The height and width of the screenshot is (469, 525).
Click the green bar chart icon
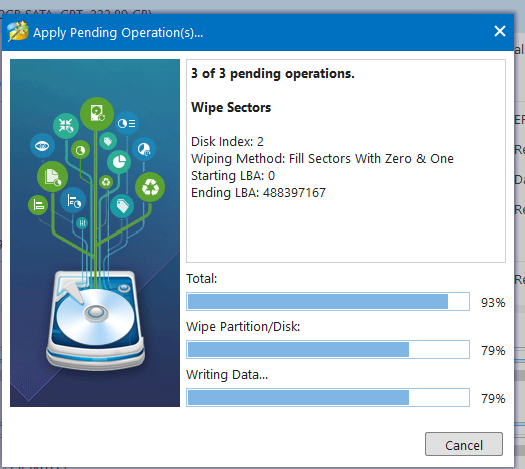(x=38, y=205)
